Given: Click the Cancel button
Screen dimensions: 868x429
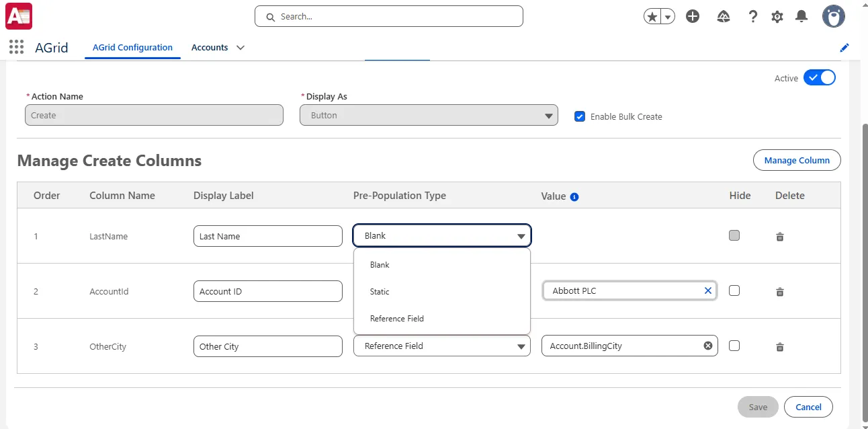Looking at the screenshot, I should 808,407.
